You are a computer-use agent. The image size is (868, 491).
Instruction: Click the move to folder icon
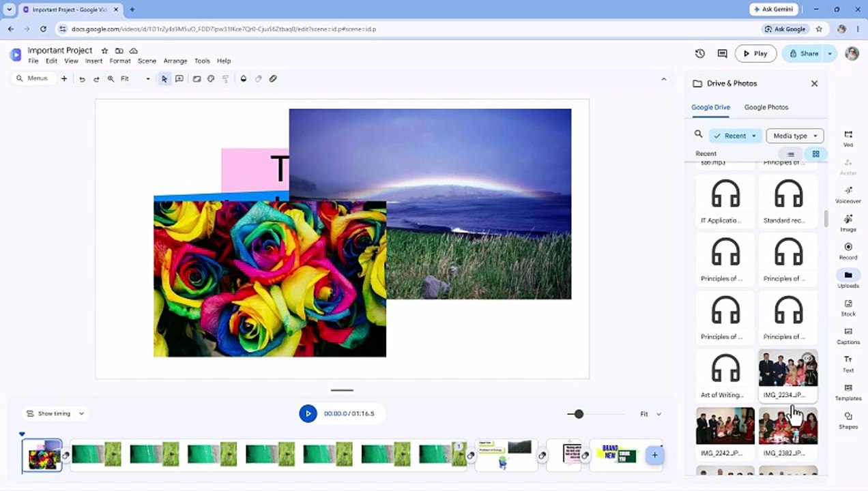[x=119, y=50]
